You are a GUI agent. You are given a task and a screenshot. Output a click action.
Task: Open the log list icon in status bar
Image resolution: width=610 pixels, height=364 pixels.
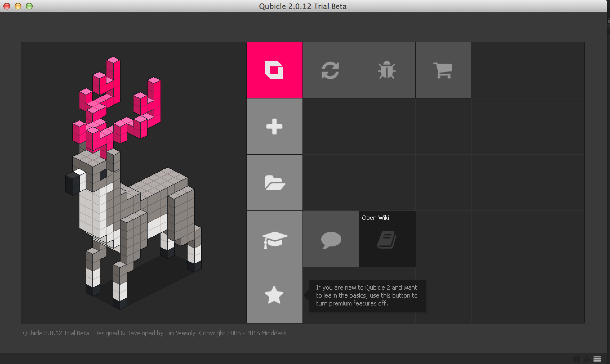pyautogui.click(x=597, y=359)
